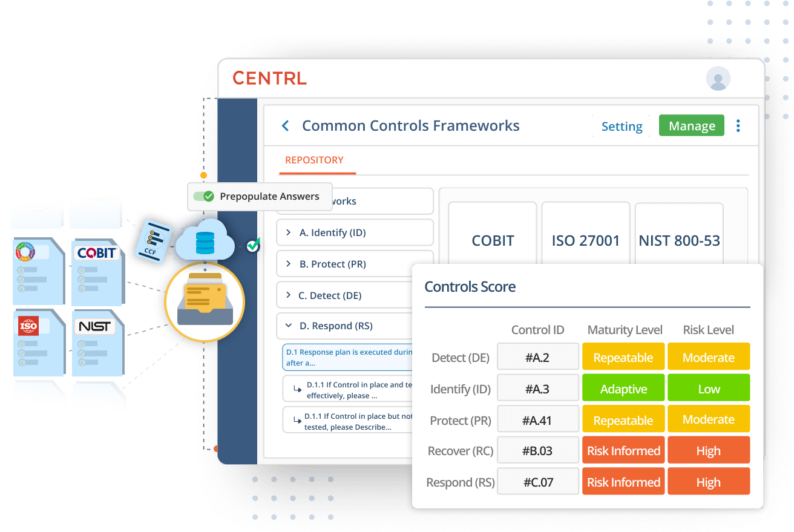Select the NIST document icon
This screenshot has height=532, width=794.
(97, 343)
